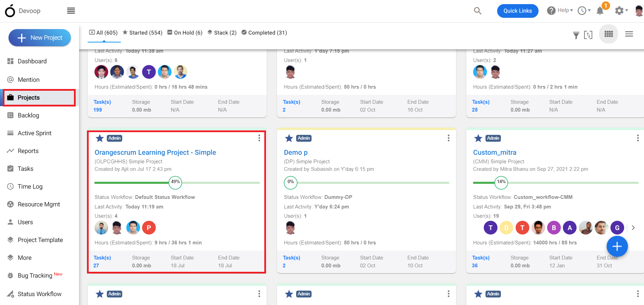Open the 27 tasks link of Orangescrum project
Viewport: 644px width, 305px height.
coord(96,266)
